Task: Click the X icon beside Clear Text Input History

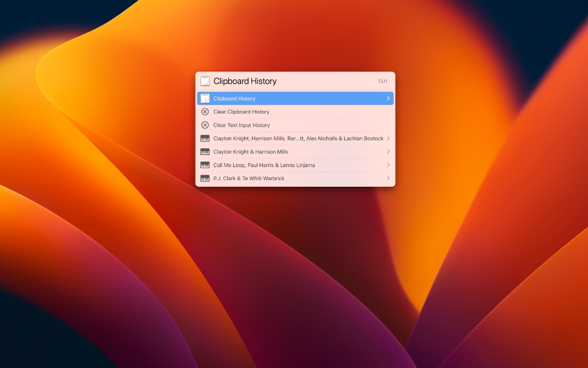Action: [205, 125]
